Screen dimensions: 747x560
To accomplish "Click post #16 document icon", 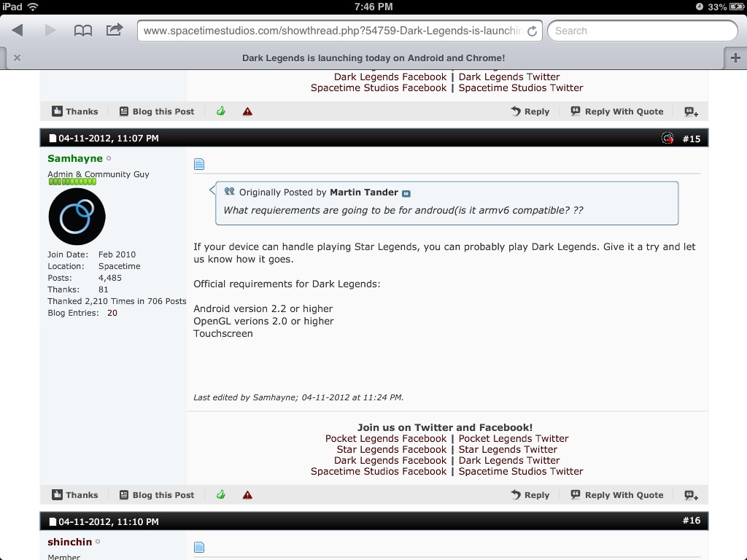I will 199,547.
